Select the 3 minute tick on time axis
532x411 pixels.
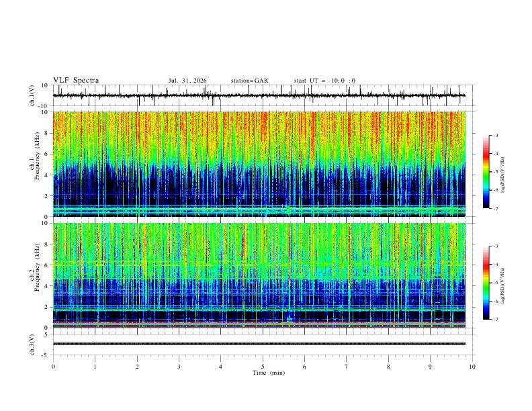point(179,367)
